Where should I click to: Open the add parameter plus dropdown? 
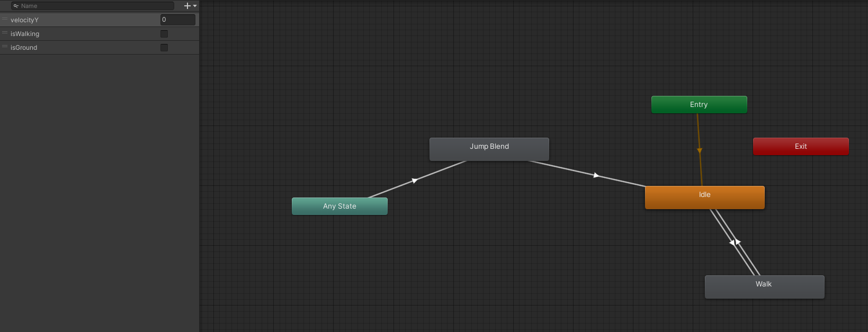tap(190, 6)
